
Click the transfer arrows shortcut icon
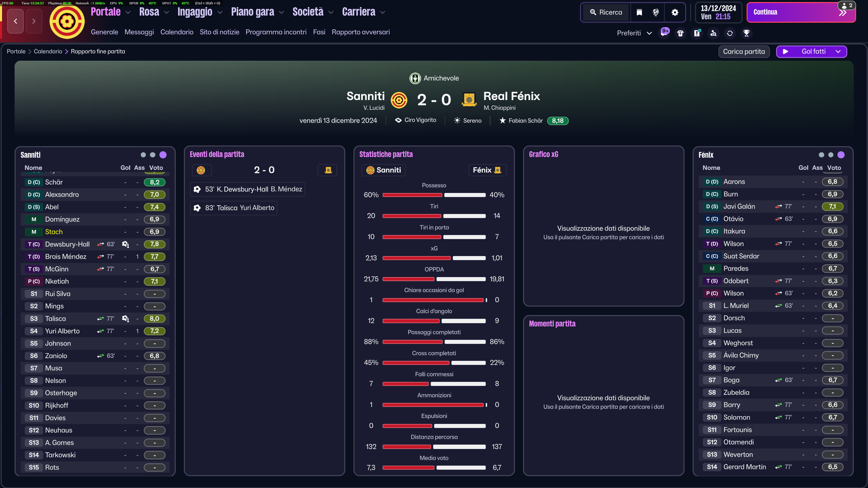coord(730,33)
